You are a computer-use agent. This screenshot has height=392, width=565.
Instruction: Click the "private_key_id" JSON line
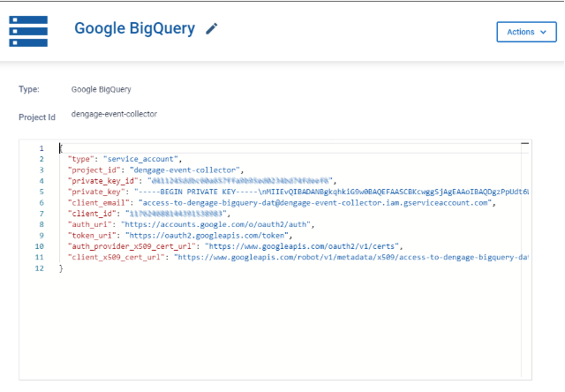[x=202, y=180]
